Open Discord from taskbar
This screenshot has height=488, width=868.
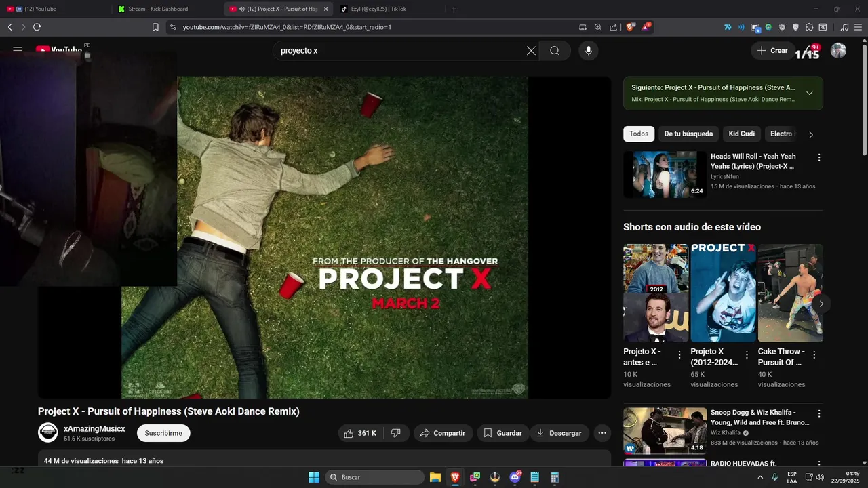click(515, 477)
